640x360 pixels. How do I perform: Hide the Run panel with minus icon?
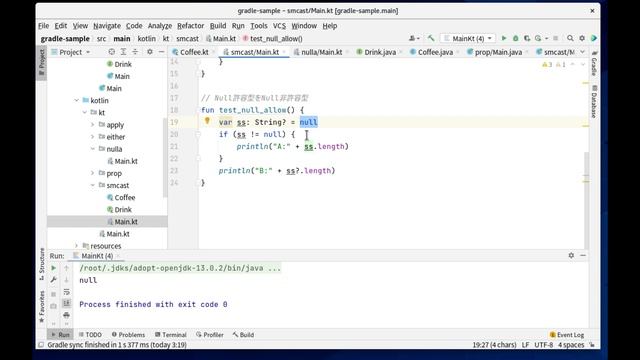[583, 256]
